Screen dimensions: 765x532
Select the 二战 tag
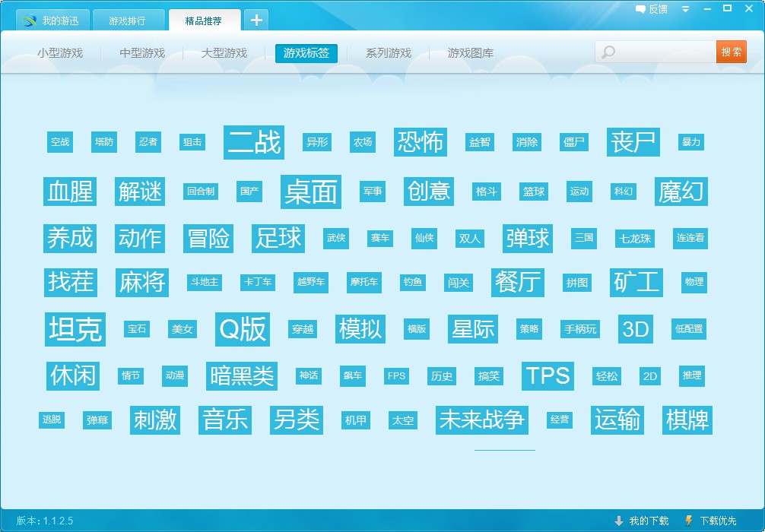(x=254, y=142)
